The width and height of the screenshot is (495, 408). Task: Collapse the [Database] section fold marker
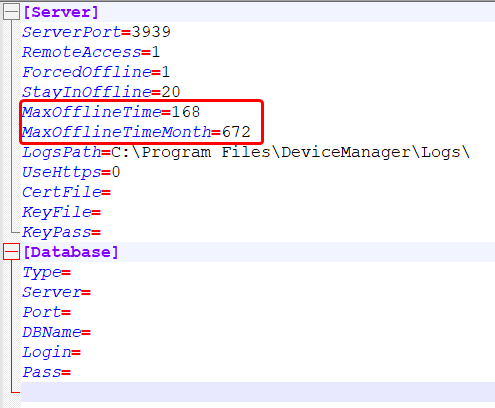tap(11, 252)
